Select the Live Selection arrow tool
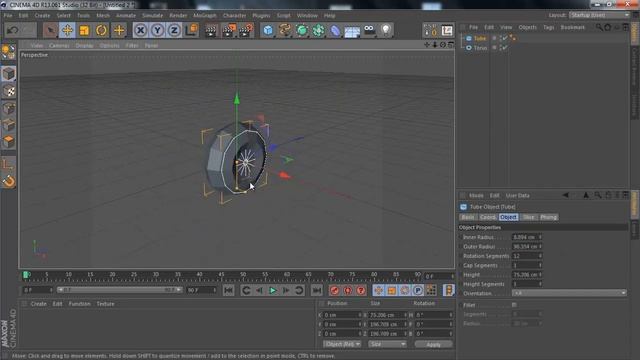This screenshot has height=360, width=640. coord(50,30)
